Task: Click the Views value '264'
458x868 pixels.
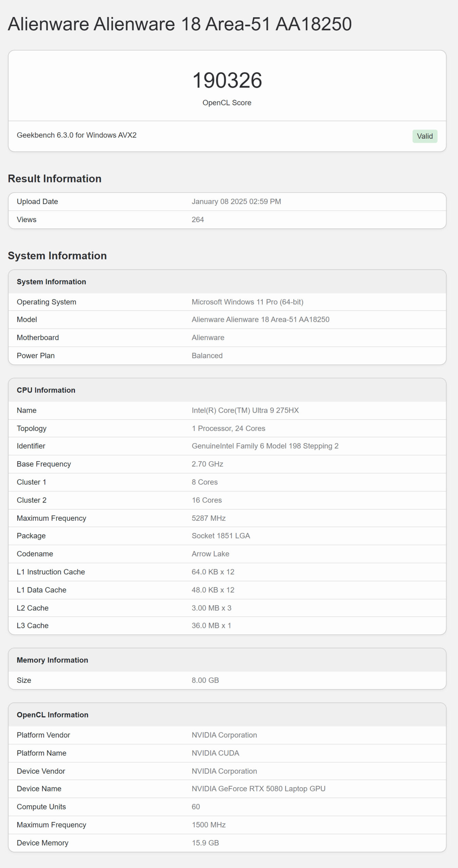Action: 198,219
